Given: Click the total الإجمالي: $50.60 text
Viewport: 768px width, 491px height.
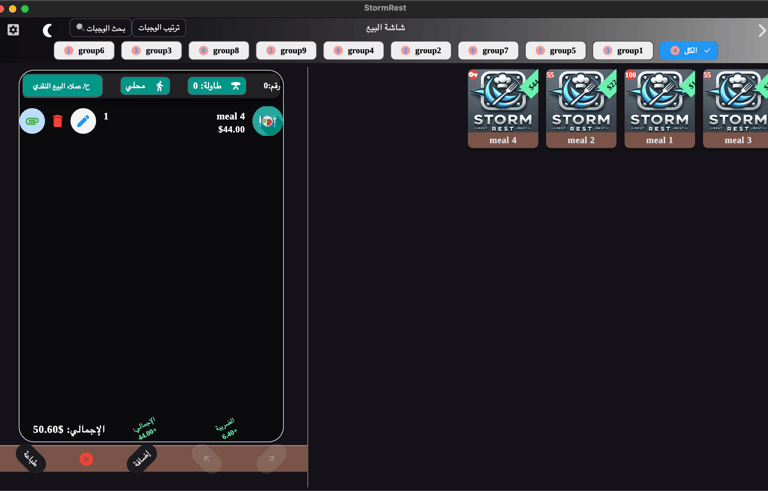Looking at the screenshot, I should (x=69, y=430).
